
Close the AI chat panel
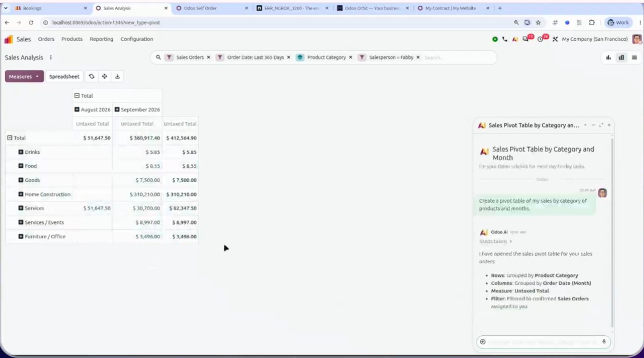[609, 125]
